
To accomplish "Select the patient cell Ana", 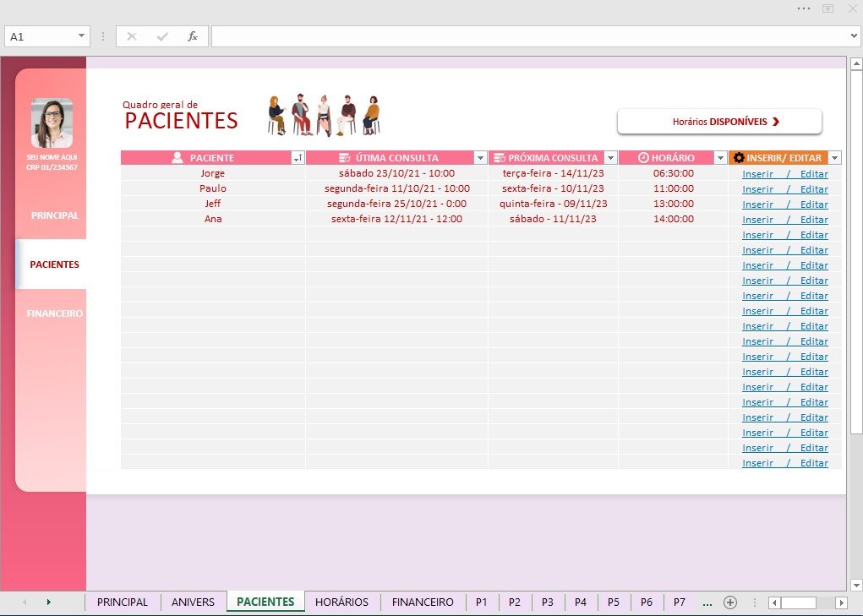I will [213, 219].
